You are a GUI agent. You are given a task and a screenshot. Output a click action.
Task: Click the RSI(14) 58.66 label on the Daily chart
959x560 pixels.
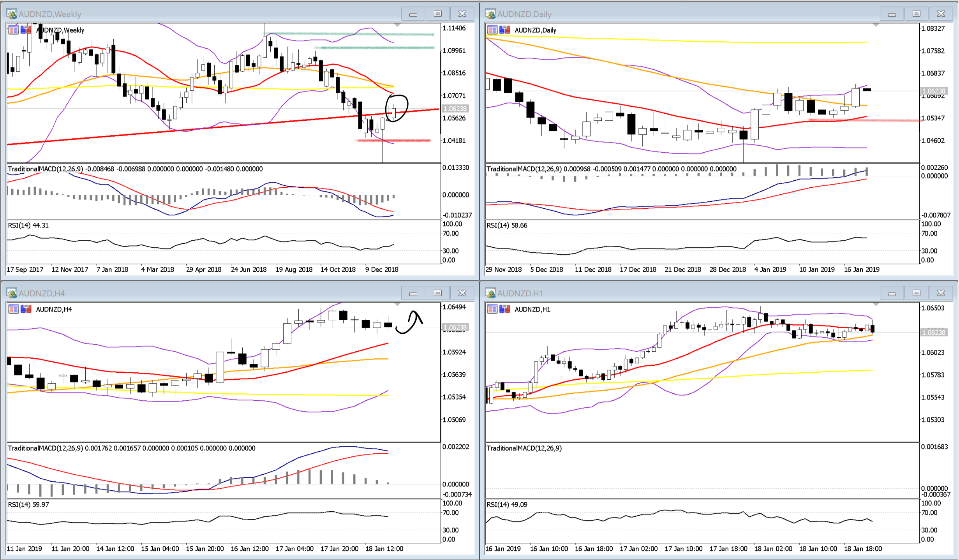click(x=507, y=225)
